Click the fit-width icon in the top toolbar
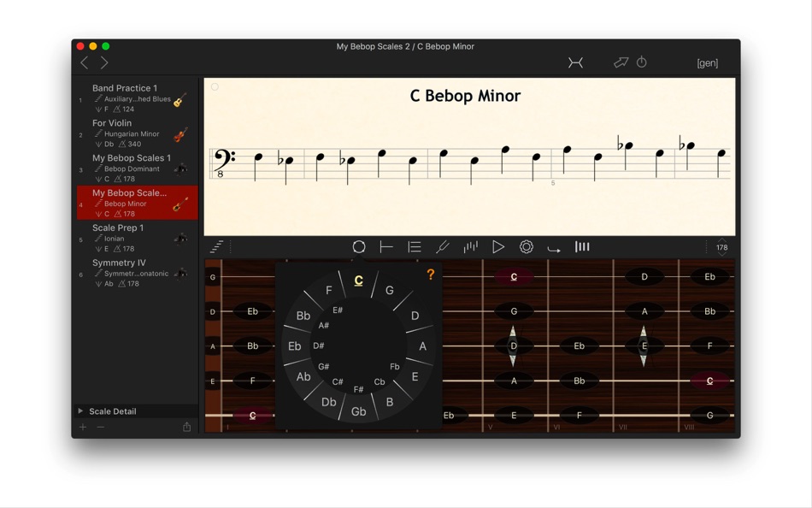This screenshot has width=812, height=508. (575, 62)
